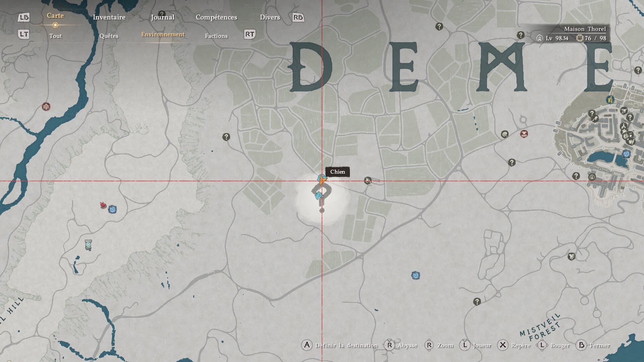Click the blue glowing marker north of Mistveil Forest

[416, 276]
